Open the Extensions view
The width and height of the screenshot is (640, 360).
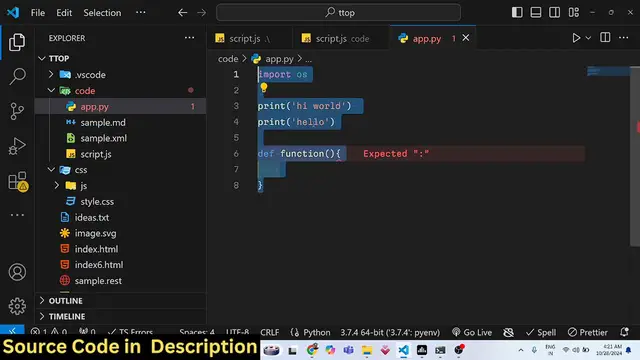[18, 181]
